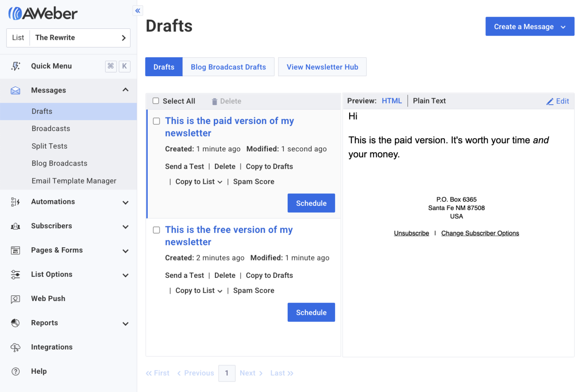This screenshot has width=583, height=392.
Task: Switch to the Blog Broadcast Drafts tab
Action: pyautogui.click(x=228, y=67)
